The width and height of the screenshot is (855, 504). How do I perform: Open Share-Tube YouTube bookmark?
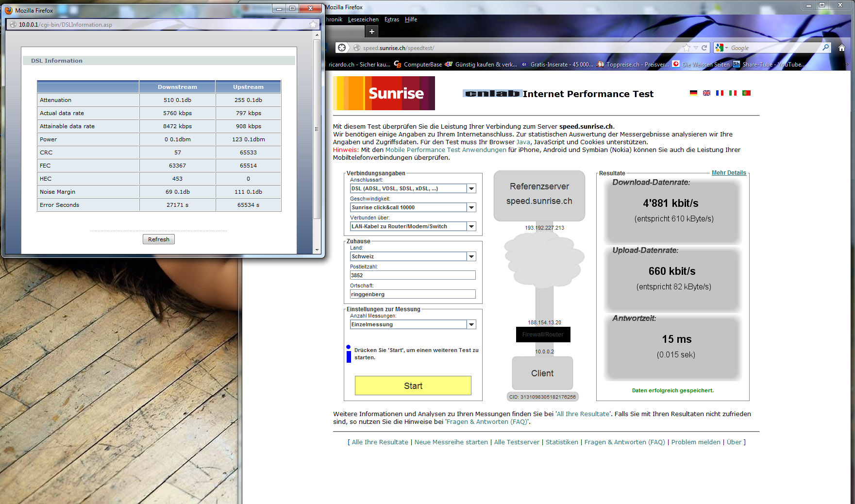[769, 64]
